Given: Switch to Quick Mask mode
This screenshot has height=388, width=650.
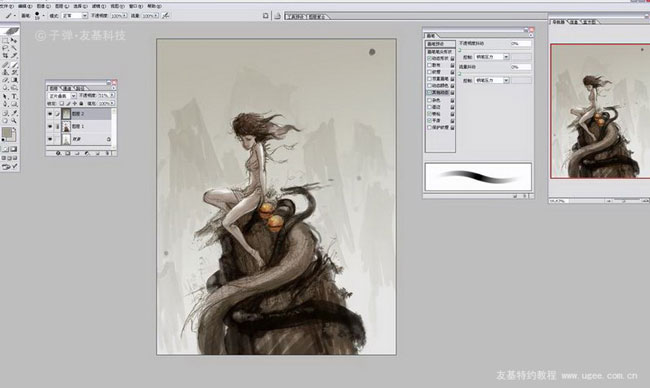Looking at the screenshot, I should (14, 149).
